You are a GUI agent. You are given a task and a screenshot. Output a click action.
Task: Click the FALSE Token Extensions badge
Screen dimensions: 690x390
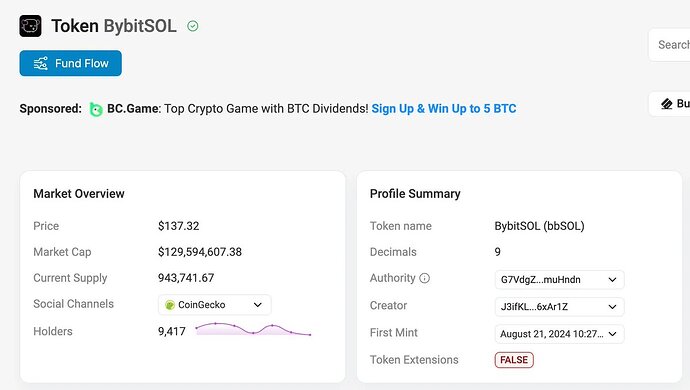tap(514, 360)
